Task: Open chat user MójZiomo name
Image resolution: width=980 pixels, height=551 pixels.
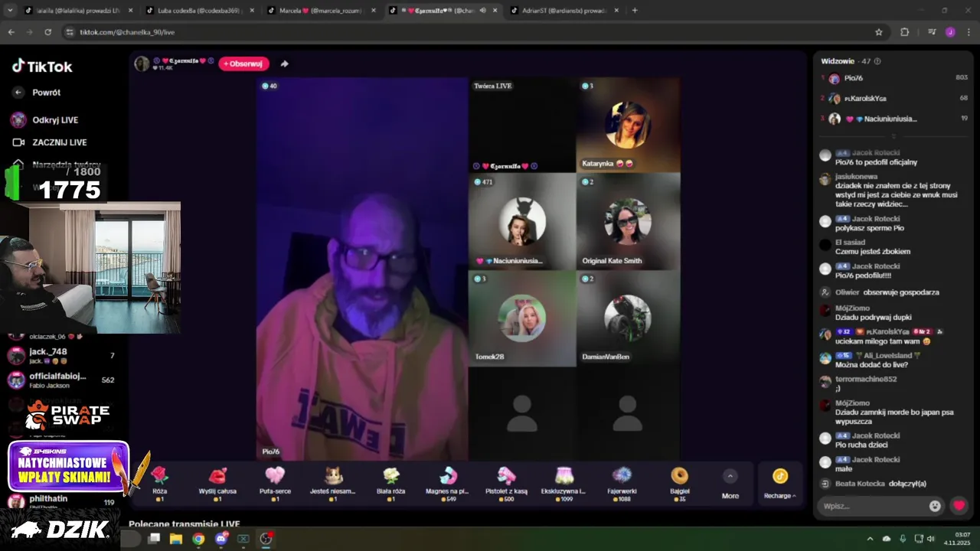Action: click(851, 308)
